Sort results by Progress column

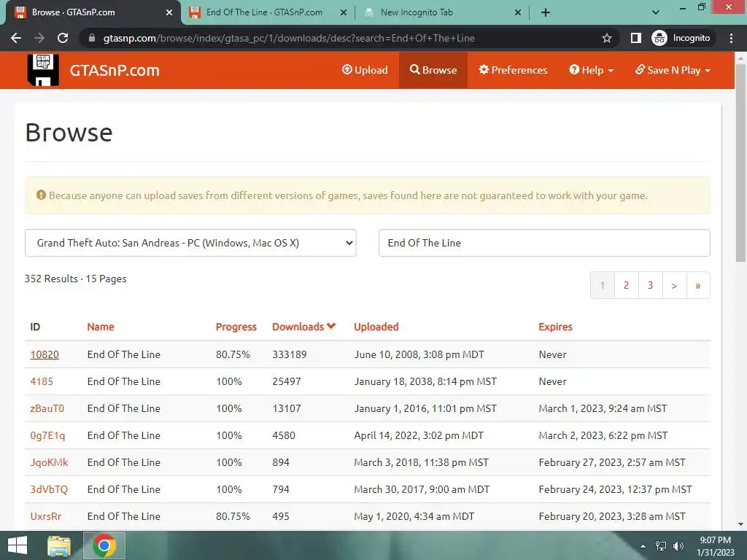tap(236, 327)
